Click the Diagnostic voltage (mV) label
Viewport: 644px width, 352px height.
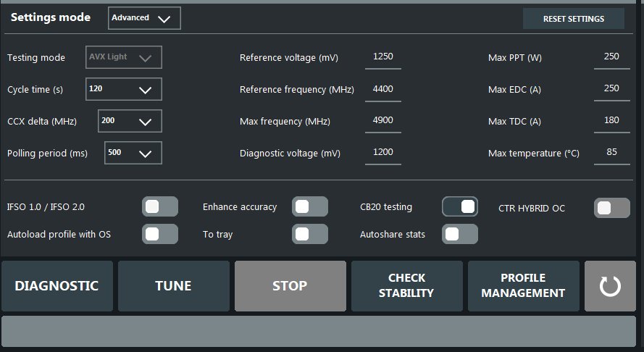click(290, 154)
